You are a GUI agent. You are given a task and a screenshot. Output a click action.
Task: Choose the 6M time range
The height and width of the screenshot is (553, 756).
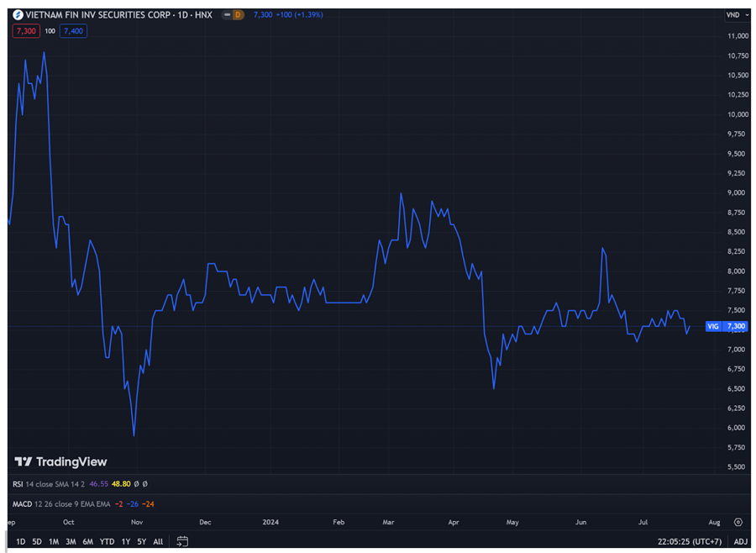point(87,541)
